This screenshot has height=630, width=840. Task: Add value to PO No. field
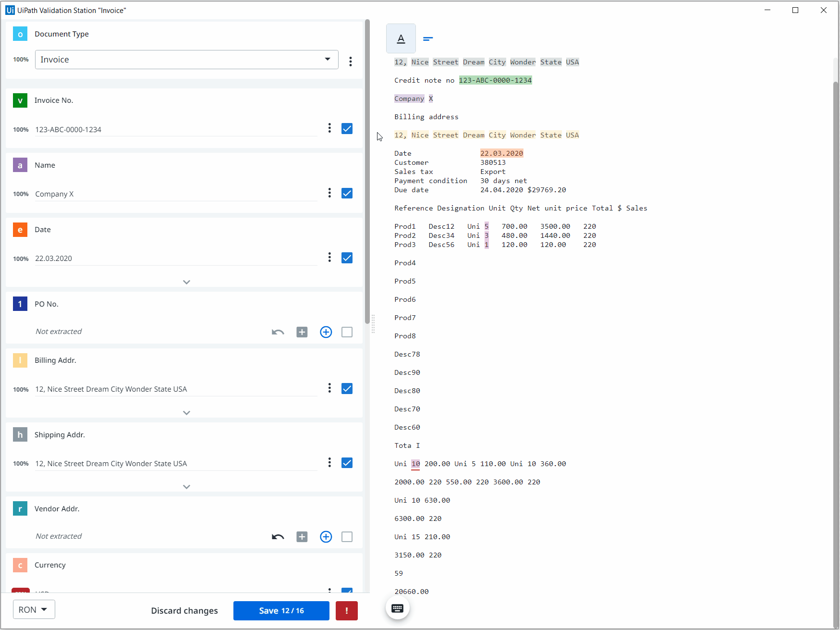point(302,332)
